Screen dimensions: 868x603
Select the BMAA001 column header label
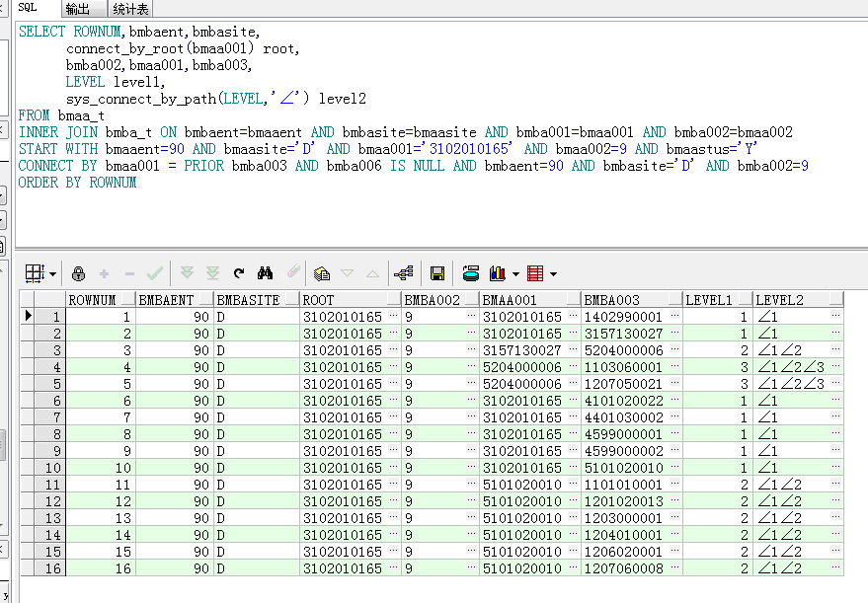pyautogui.click(x=510, y=300)
